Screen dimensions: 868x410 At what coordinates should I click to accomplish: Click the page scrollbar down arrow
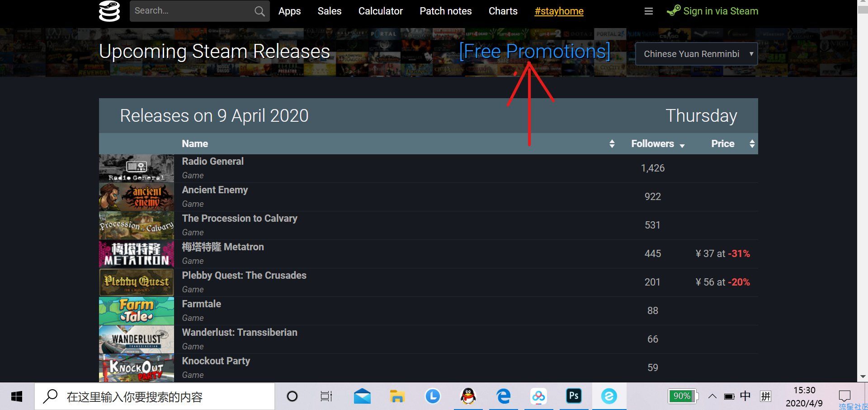tap(863, 377)
